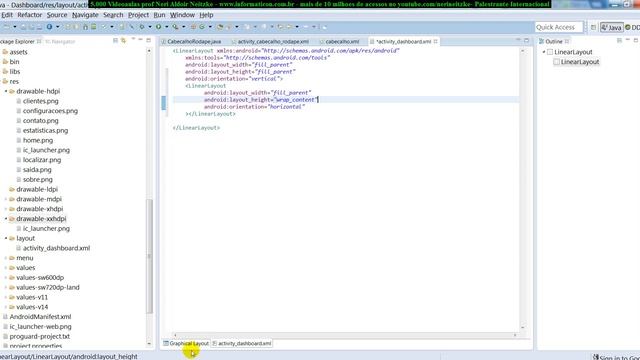Minimize the editor area
640x360 pixels.
point(518,40)
